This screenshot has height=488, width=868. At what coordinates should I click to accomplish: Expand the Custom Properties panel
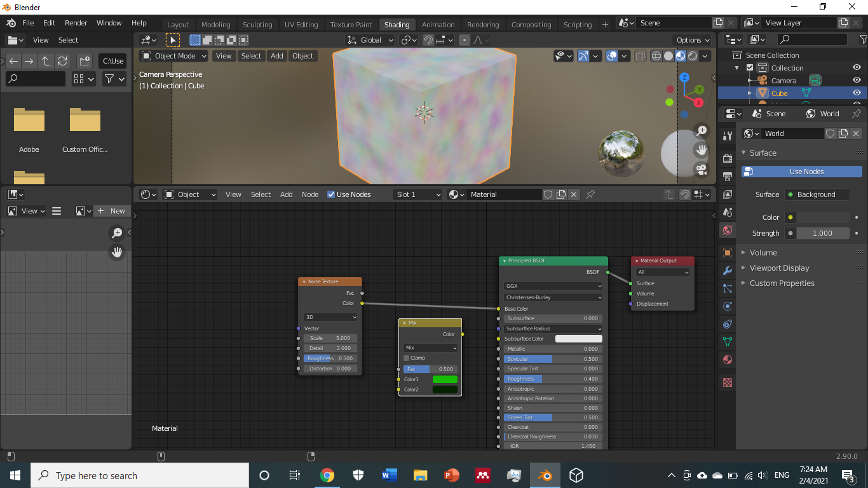781,283
